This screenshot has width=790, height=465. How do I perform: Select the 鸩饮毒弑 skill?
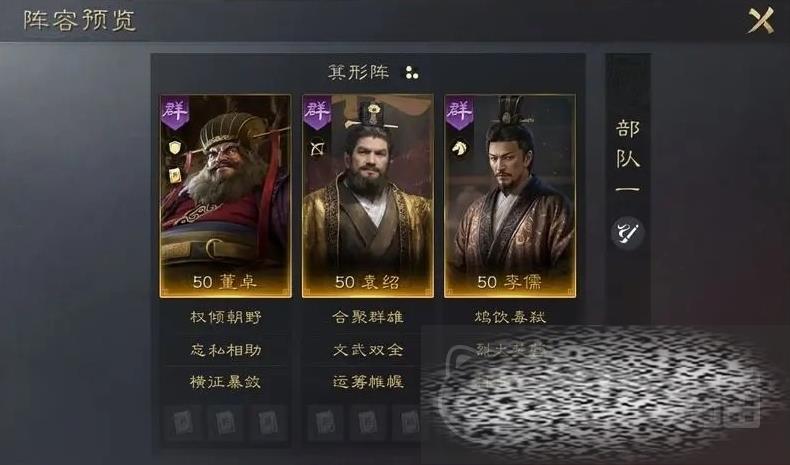tap(510, 317)
